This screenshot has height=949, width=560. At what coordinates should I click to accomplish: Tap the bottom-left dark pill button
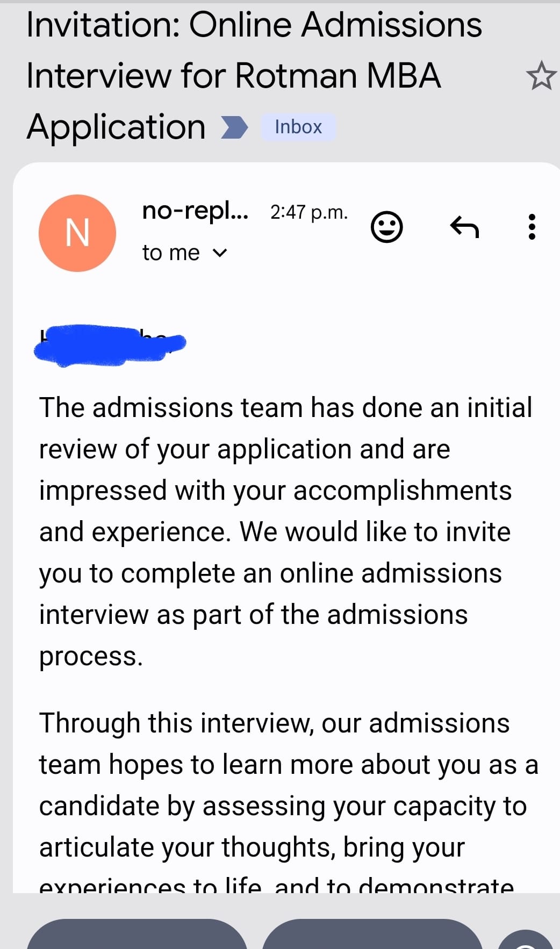[137, 934]
